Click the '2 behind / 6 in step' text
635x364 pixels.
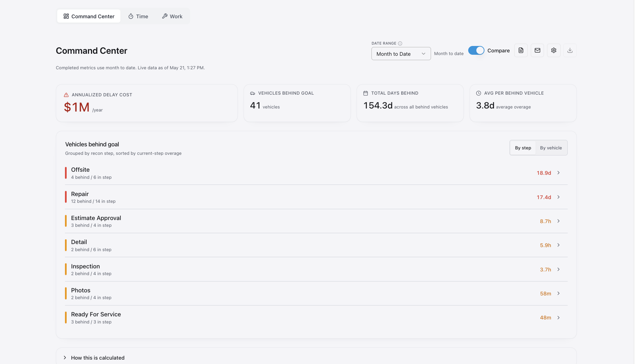tap(91, 249)
